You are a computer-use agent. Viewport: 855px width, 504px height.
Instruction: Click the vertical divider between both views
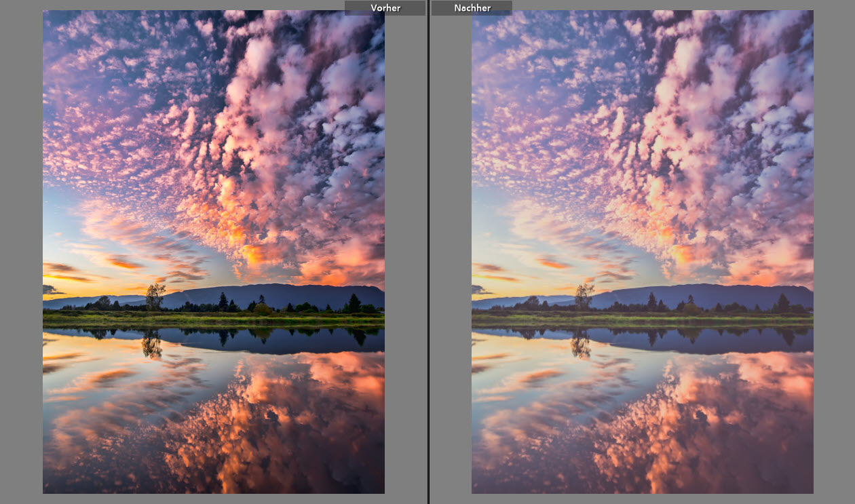(428, 271)
